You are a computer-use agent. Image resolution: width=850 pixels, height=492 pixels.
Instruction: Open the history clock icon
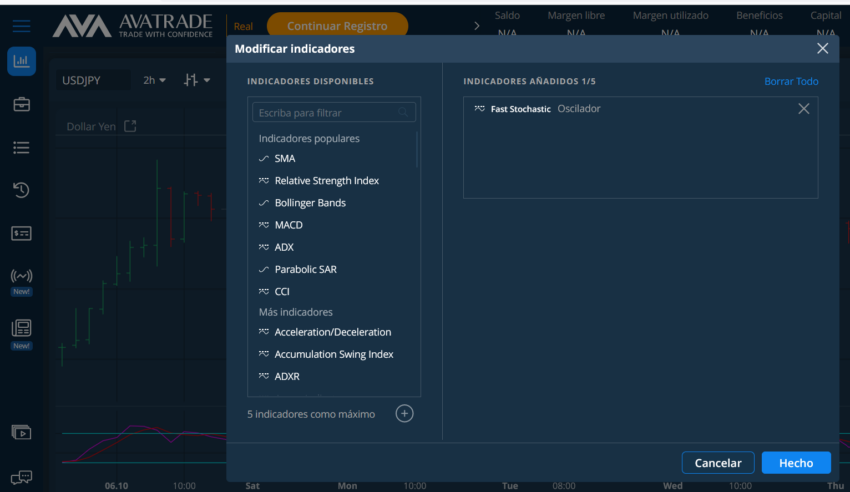point(21,190)
